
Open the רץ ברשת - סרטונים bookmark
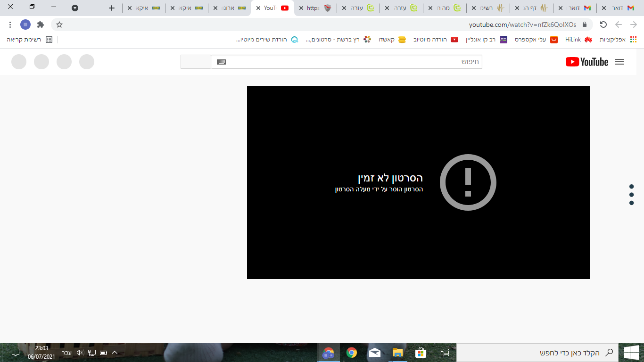[x=338, y=40]
